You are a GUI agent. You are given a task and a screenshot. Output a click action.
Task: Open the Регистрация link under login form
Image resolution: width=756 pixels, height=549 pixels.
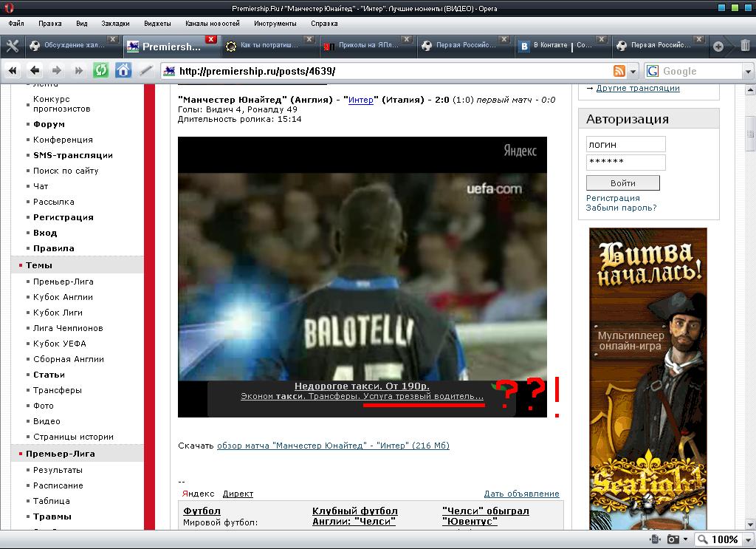[613, 198]
